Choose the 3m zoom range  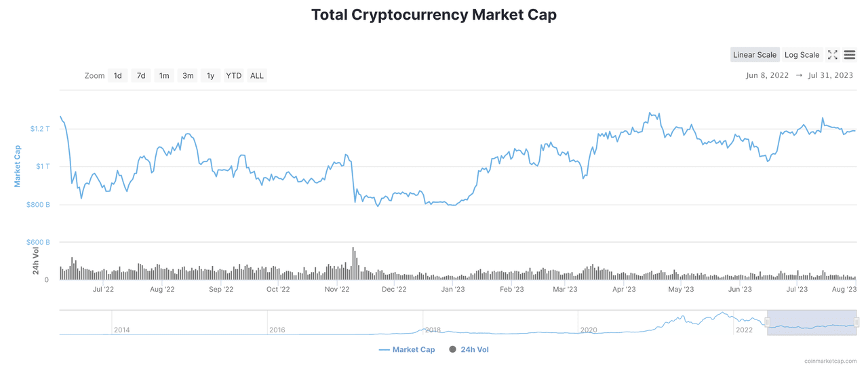coord(188,76)
